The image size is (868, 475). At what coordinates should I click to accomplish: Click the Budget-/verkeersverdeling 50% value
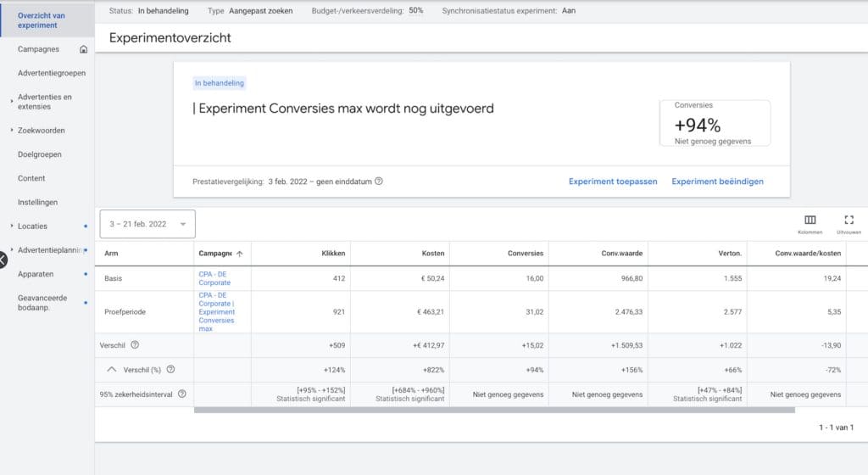tap(415, 10)
